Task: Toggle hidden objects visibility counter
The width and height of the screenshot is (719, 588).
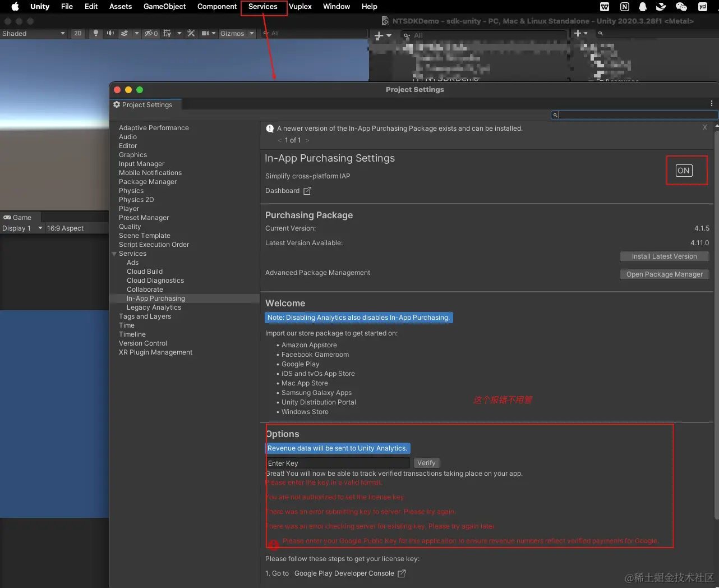Action: point(151,34)
